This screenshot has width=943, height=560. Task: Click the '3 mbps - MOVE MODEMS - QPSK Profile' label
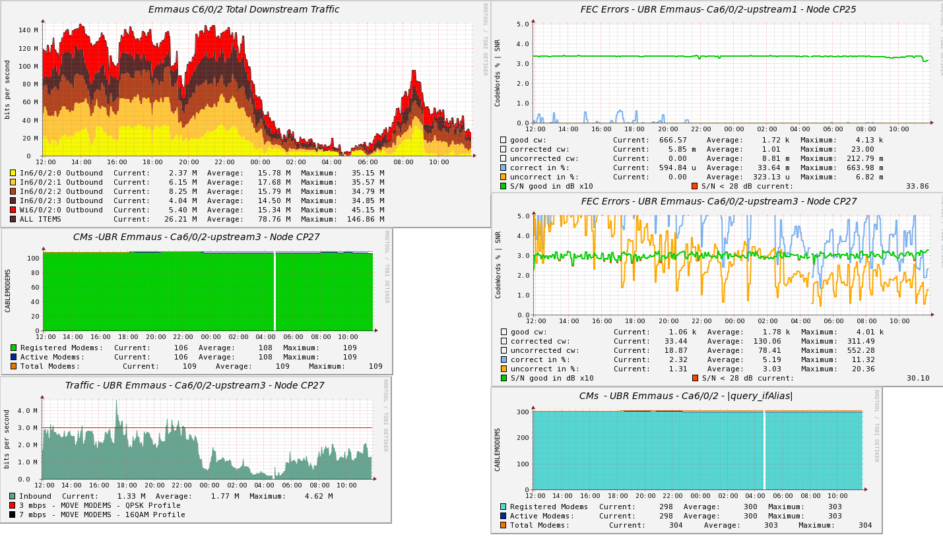coord(100,505)
